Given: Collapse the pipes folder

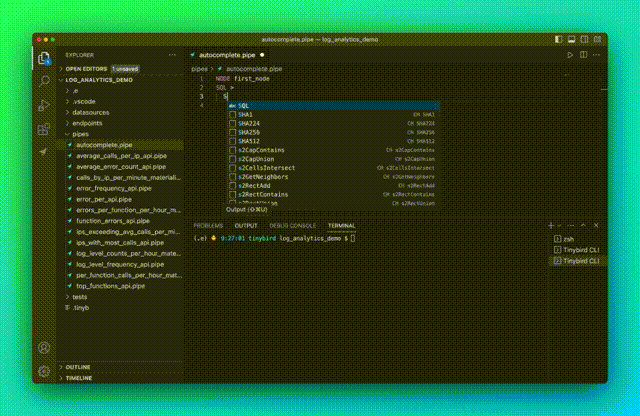Looking at the screenshot, I should point(80,133).
